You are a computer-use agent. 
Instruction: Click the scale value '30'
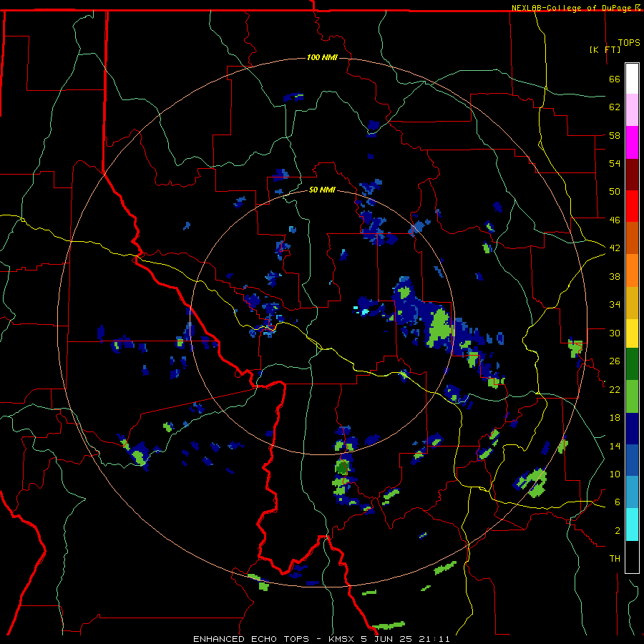tap(615, 333)
